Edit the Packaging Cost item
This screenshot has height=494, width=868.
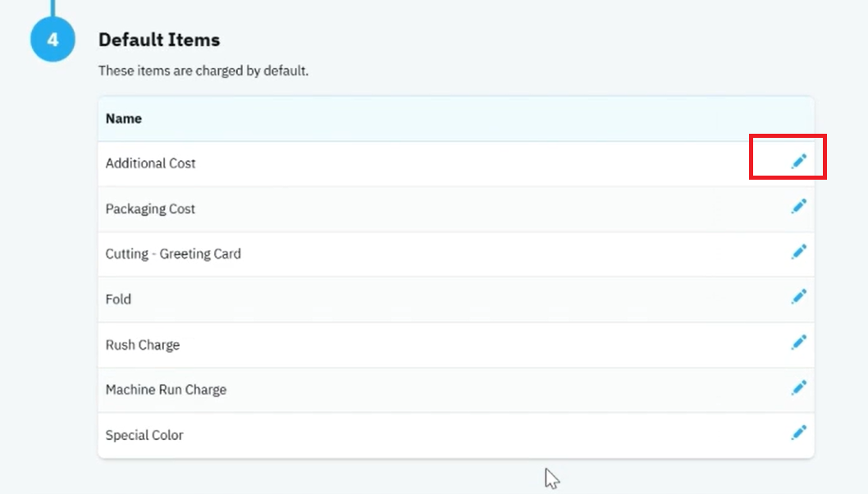tap(799, 207)
